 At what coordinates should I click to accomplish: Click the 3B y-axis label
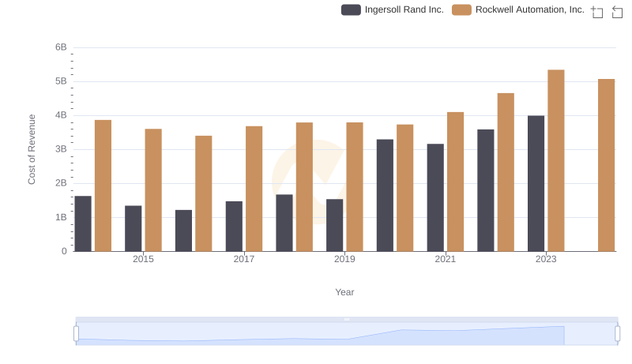coord(61,149)
